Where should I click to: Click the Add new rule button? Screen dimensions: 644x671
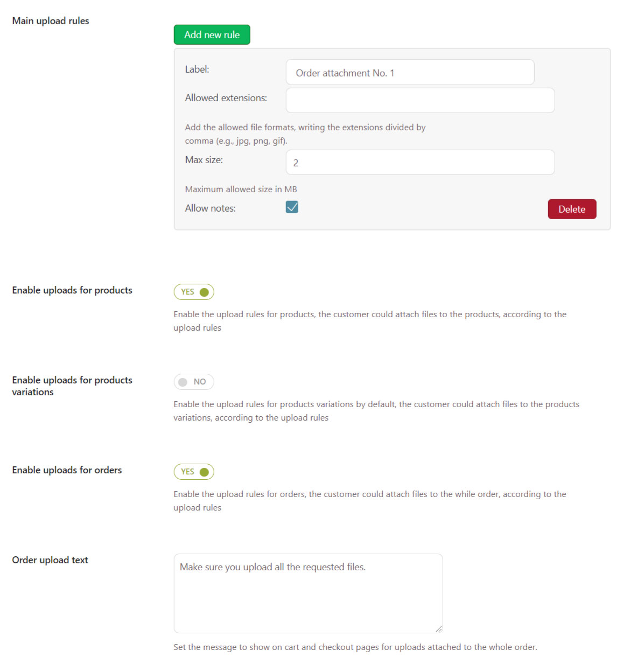[212, 34]
